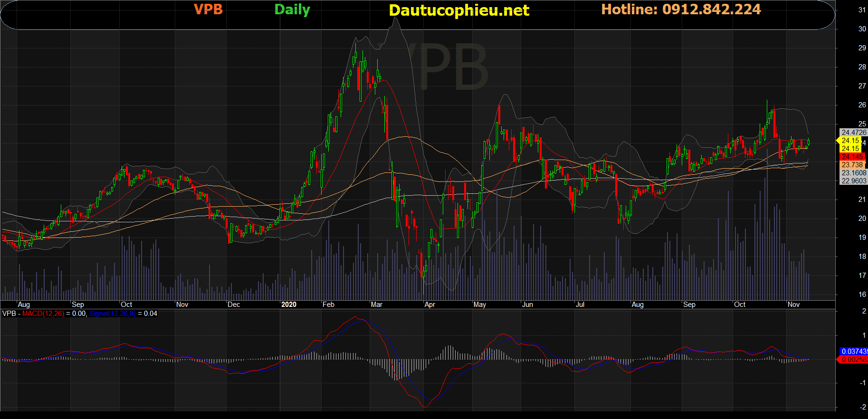Select the 22.9603 gray price tag
This screenshot has height=419, width=868.
coord(854,181)
